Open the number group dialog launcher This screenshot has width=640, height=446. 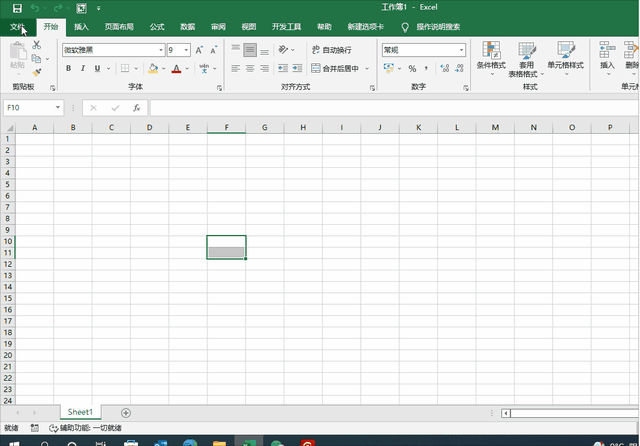(x=466, y=88)
